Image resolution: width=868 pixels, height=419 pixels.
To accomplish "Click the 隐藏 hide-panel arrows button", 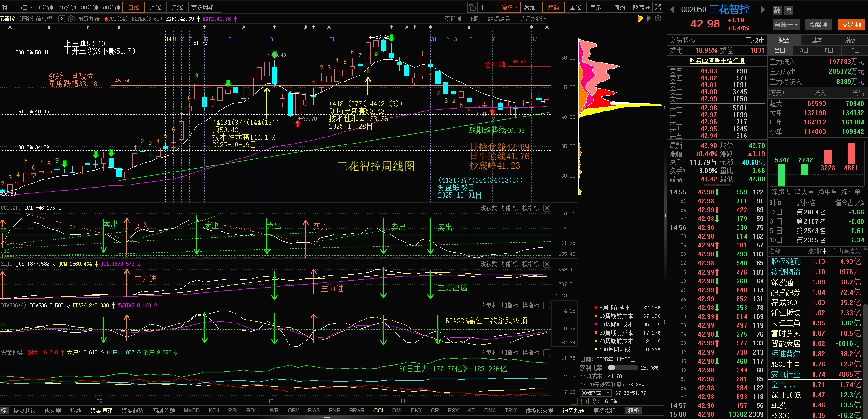I will [641, 7].
